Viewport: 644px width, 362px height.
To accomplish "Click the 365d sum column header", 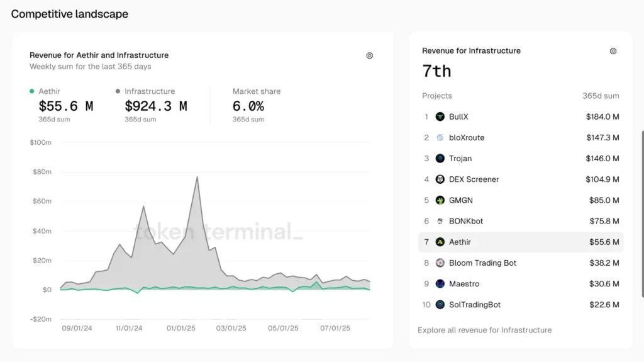I will [601, 96].
